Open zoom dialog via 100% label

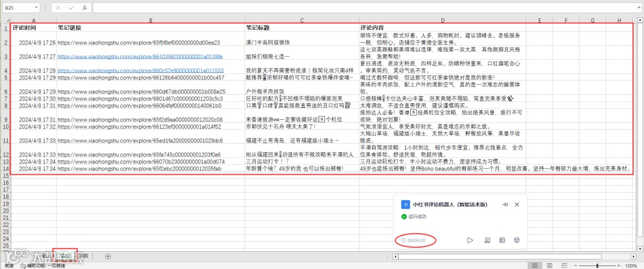631,265
